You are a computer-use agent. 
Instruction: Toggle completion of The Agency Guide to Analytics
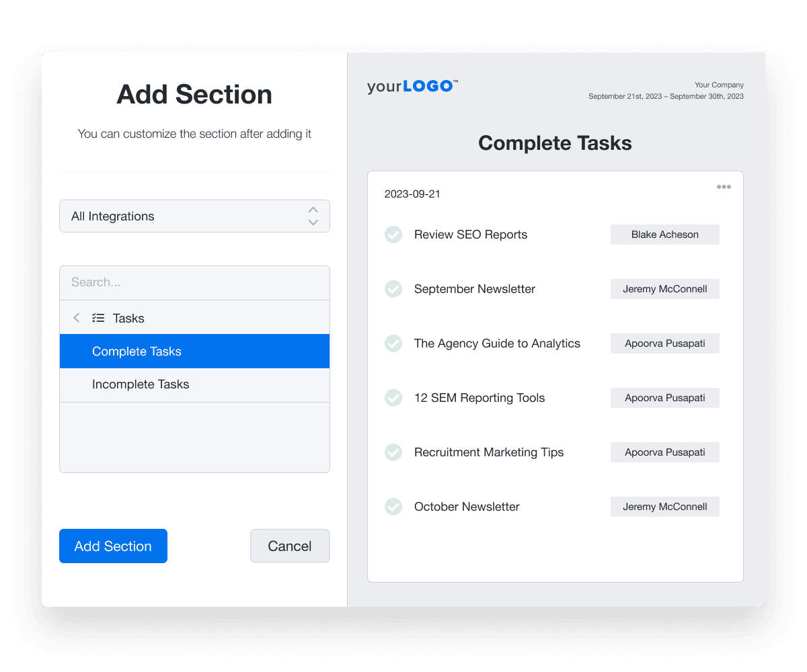393,343
